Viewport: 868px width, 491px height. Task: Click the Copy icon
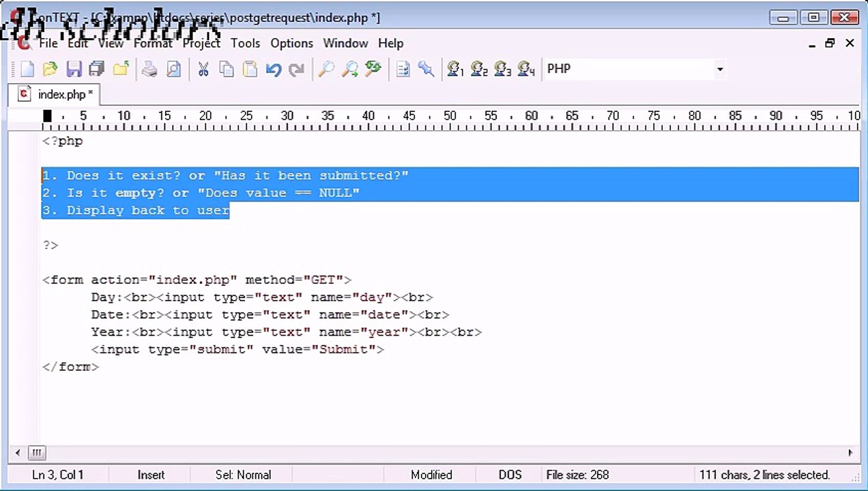227,69
